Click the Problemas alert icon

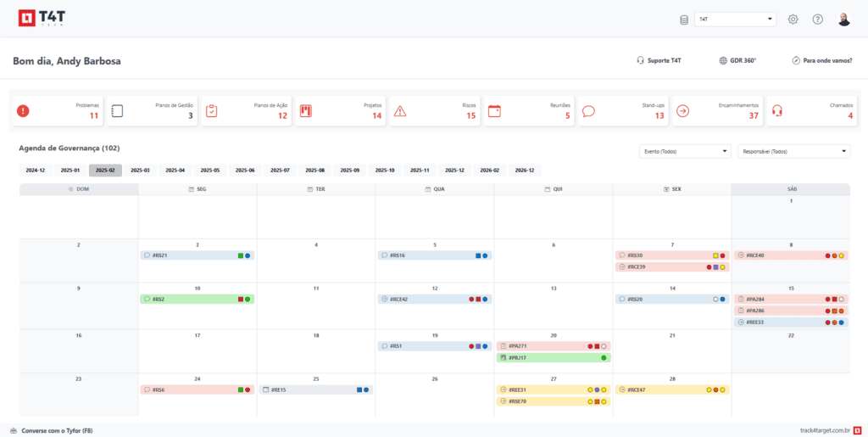point(23,110)
